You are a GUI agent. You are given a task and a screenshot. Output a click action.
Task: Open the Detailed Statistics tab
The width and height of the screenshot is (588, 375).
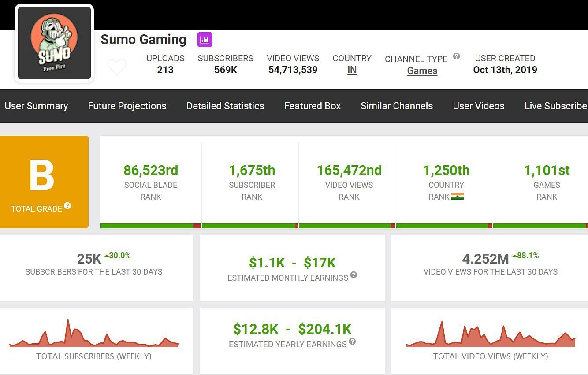(x=225, y=106)
